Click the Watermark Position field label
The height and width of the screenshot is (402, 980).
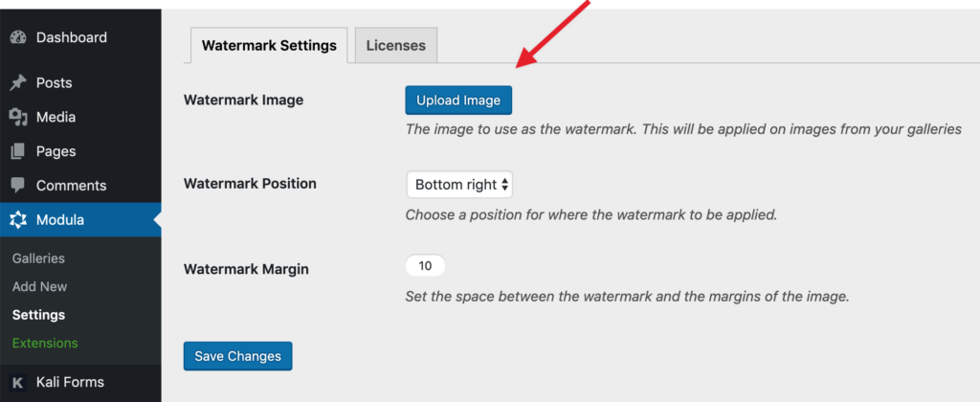250,183
